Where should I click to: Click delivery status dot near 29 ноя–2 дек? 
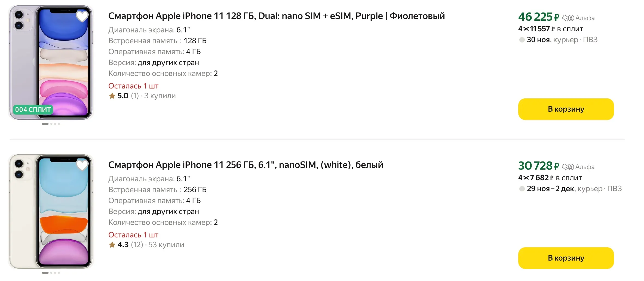pos(522,189)
